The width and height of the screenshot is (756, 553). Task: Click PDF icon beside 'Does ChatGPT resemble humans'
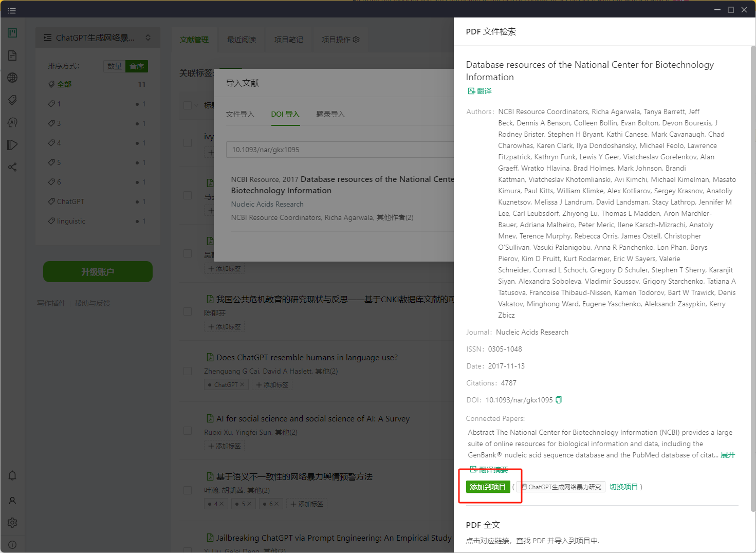pyautogui.click(x=210, y=357)
